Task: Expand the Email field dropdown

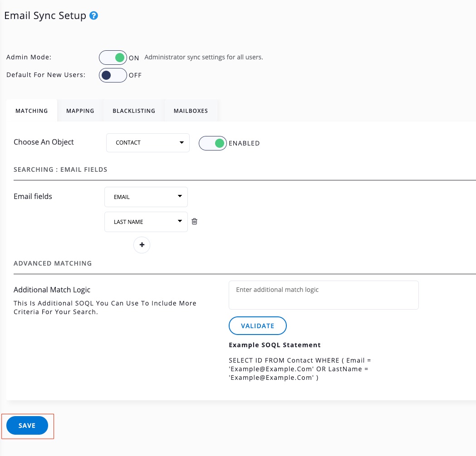Action: (x=146, y=197)
